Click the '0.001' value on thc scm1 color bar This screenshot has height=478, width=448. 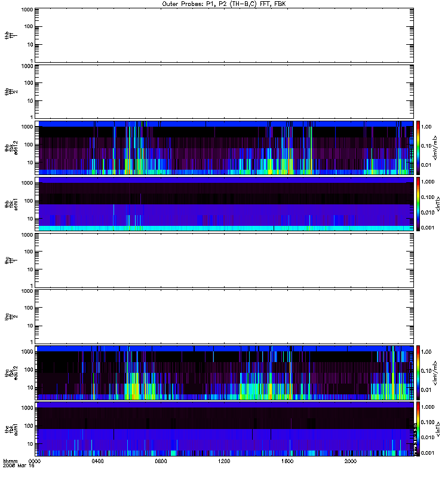[x=428, y=453]
